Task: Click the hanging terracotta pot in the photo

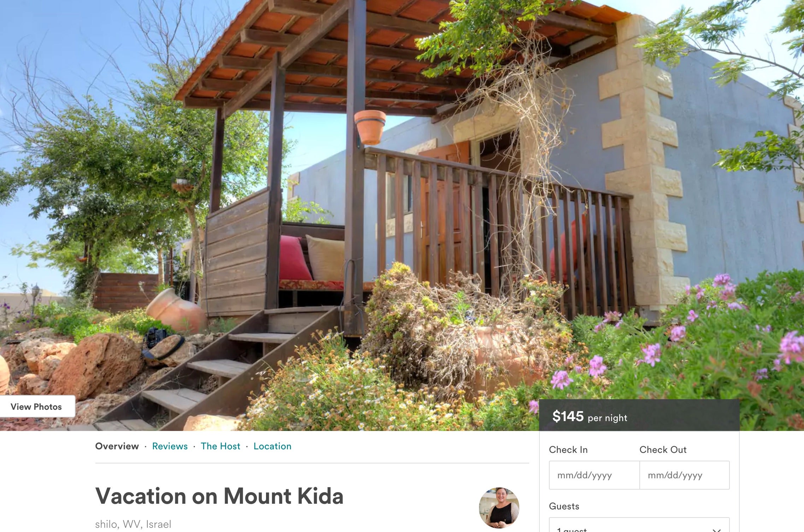Action: [x=370, y=127]
